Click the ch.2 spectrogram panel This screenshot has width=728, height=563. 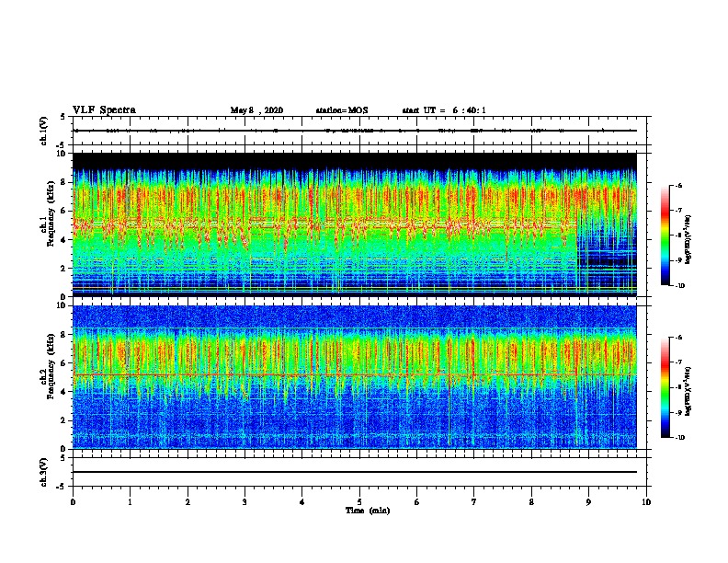tap(355, 377)
